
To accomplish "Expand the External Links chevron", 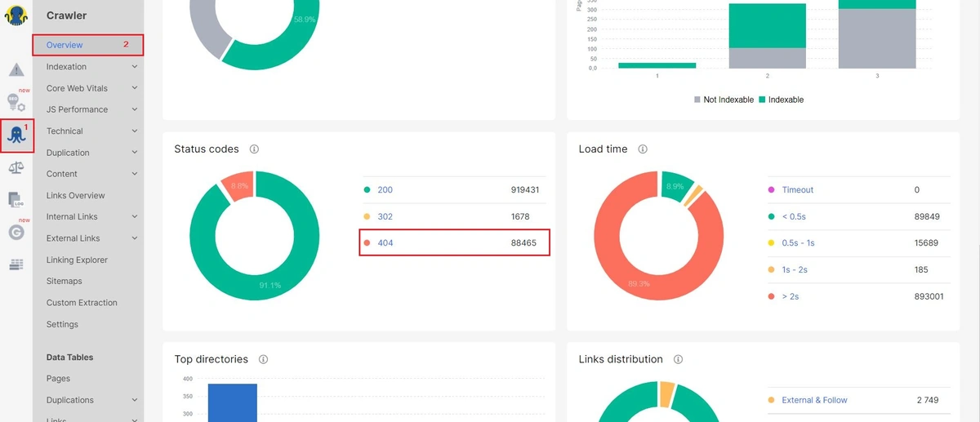I will coord(135,238).
